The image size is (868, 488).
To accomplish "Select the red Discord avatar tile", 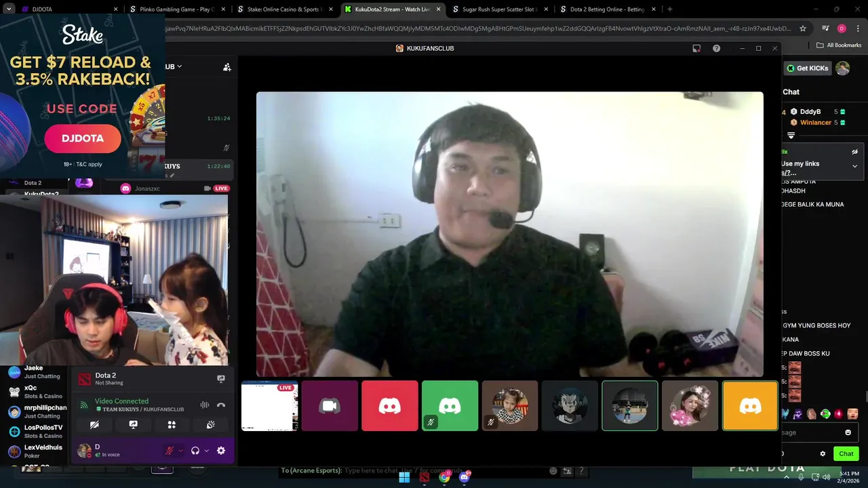I will tap(389, 405).
